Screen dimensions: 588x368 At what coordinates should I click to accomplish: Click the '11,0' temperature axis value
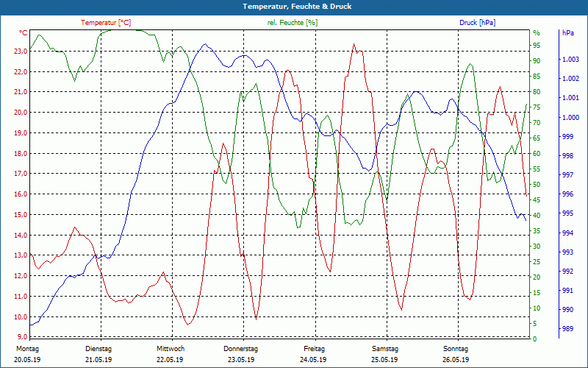point(21,297)
